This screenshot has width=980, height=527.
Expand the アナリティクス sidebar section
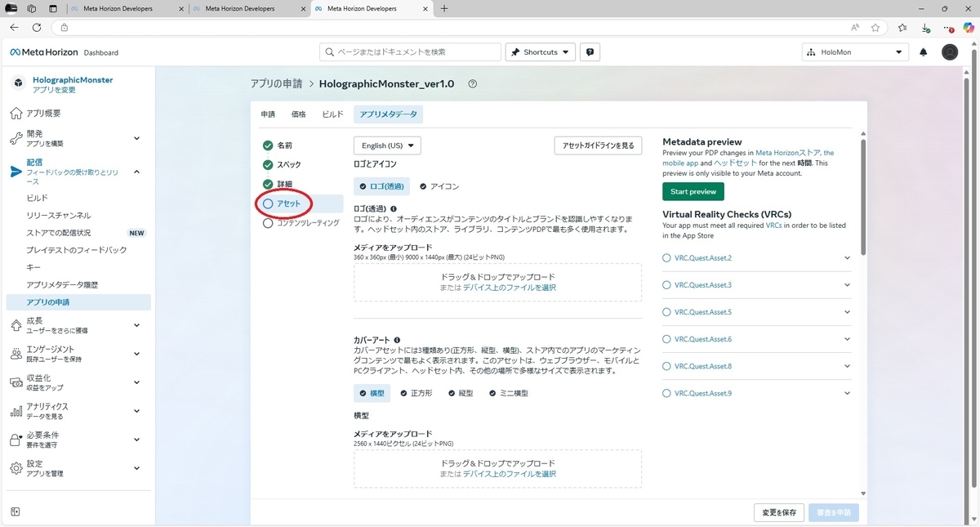tap(136, 411)
